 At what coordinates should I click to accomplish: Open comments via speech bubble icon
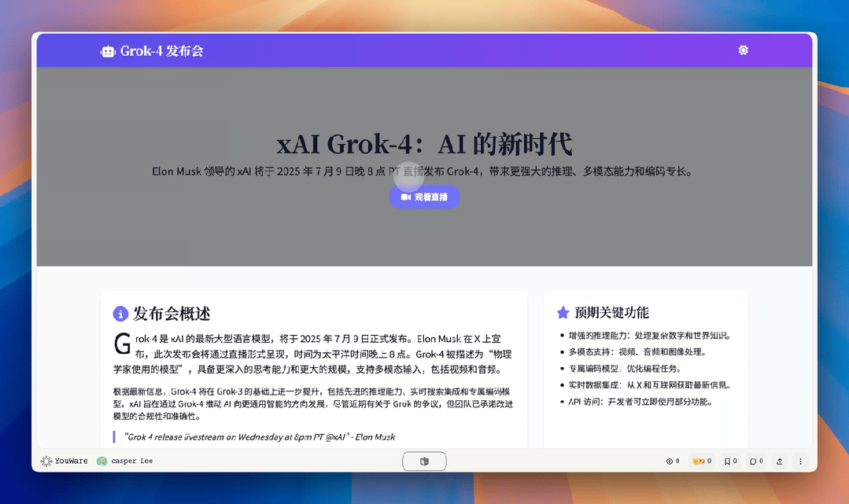pos(753,462)
